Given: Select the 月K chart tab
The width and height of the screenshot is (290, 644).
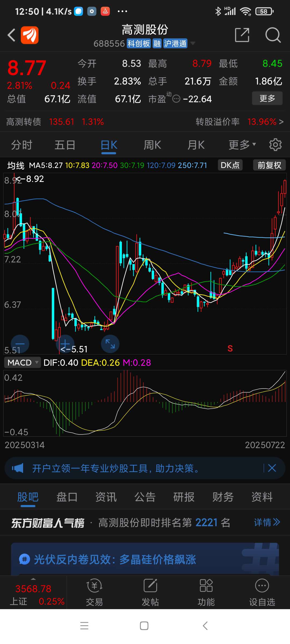Looking at the screenshot, I should 196,145.
